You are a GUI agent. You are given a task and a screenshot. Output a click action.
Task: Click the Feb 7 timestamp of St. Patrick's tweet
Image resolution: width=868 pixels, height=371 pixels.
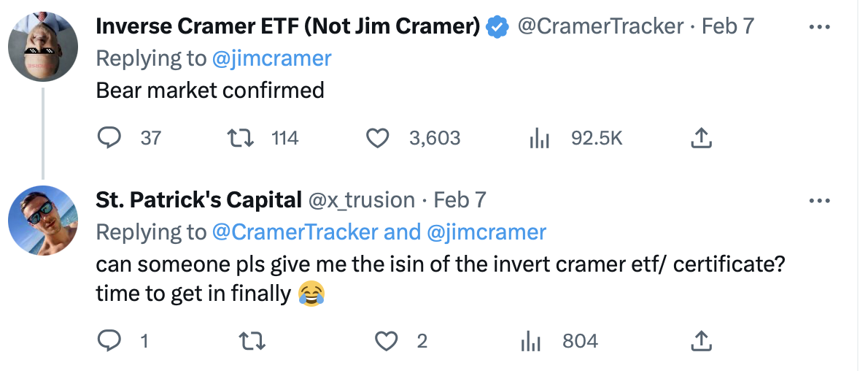coord(460,199)
